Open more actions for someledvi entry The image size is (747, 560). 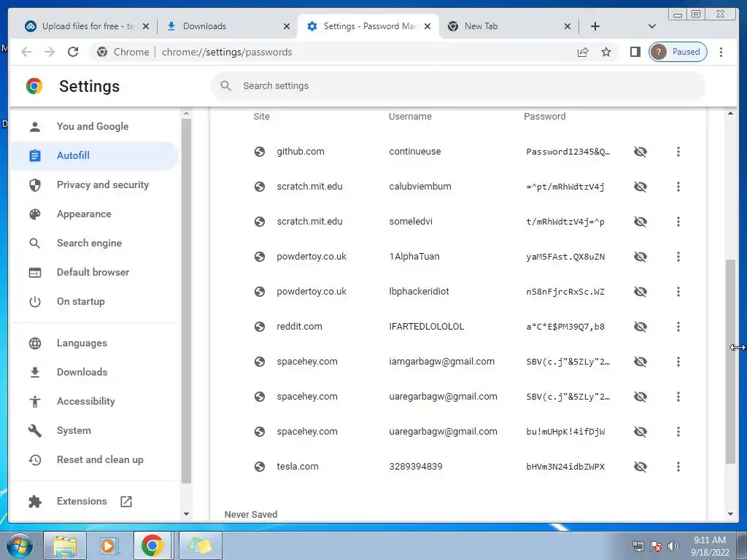coord(678,222)
